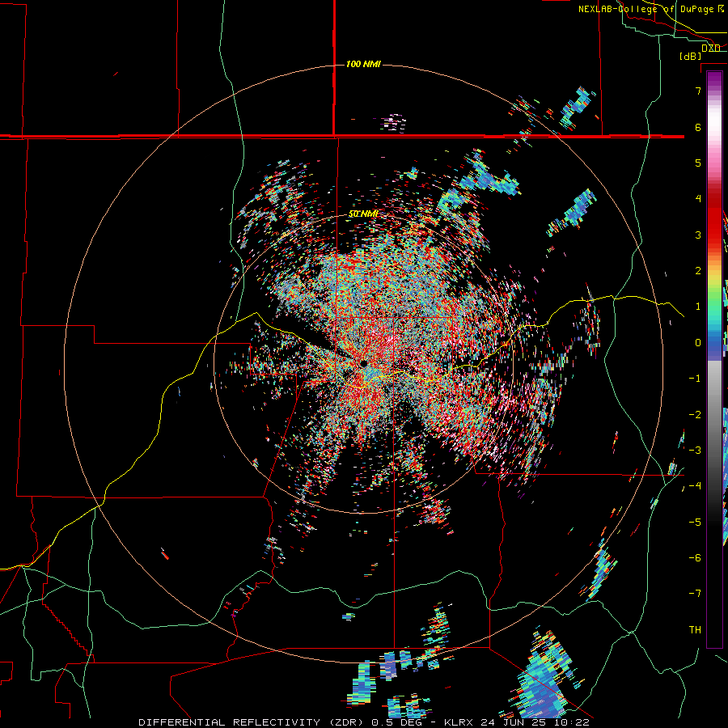Click the '-3' value on the scale
728x728 pixels.
[695, 450]
